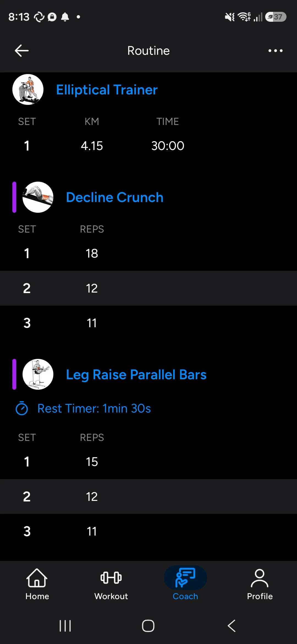Image resolution: width=297 pixels, height=644 pixels.
Task: Tap the Rest Timer stopwatch icon
Action: (x=22, y=408)
